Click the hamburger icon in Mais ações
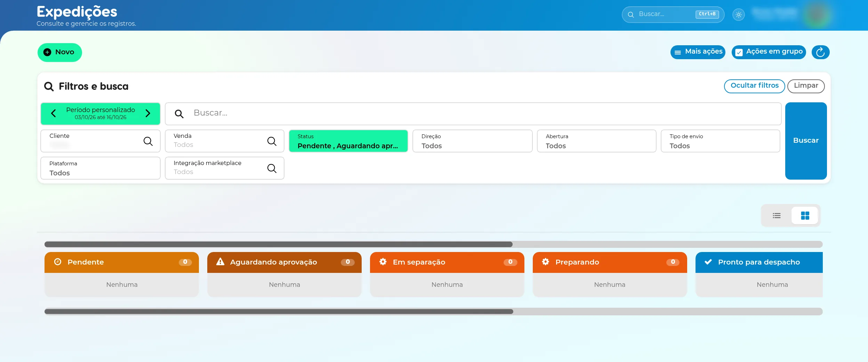This screenshot has width=868, height=362. tap(678, 53)
